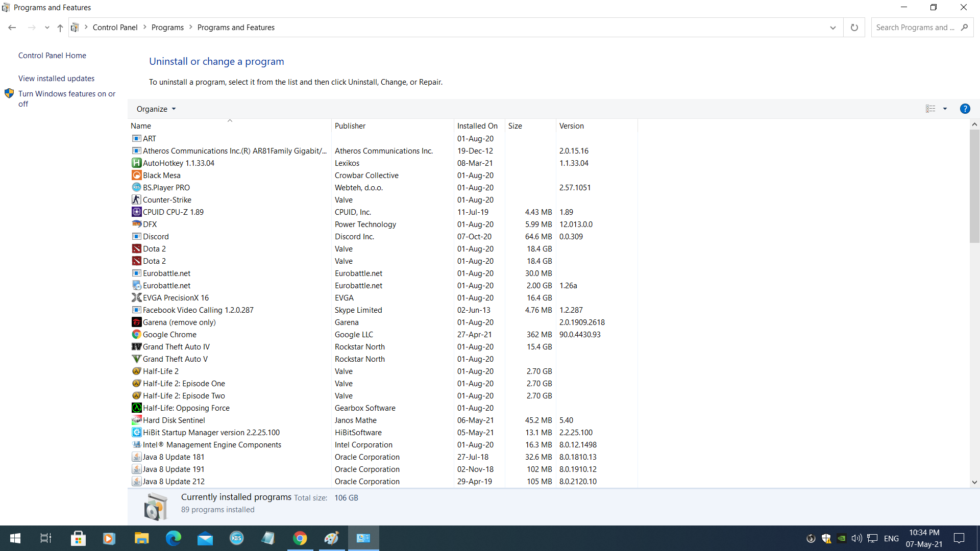Click the Help question mark icon
Viewport: 980px width, 551px height.
click(x=965, y=109)
